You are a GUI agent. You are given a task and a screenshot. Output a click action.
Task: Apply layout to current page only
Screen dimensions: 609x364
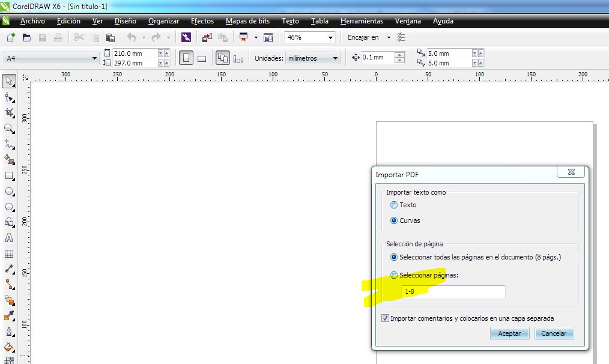coord(238,59)
